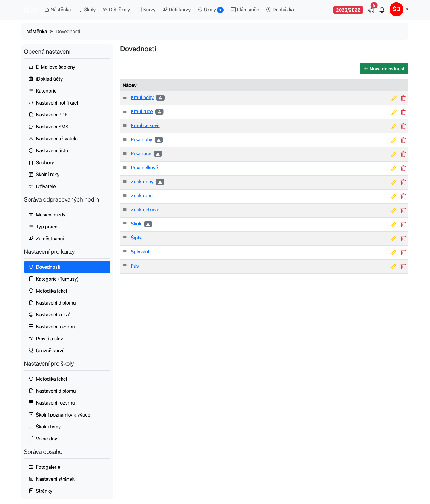Open the 2025/2026 school year selector
The width and height of the screenshot is (430, 504).
348,10
